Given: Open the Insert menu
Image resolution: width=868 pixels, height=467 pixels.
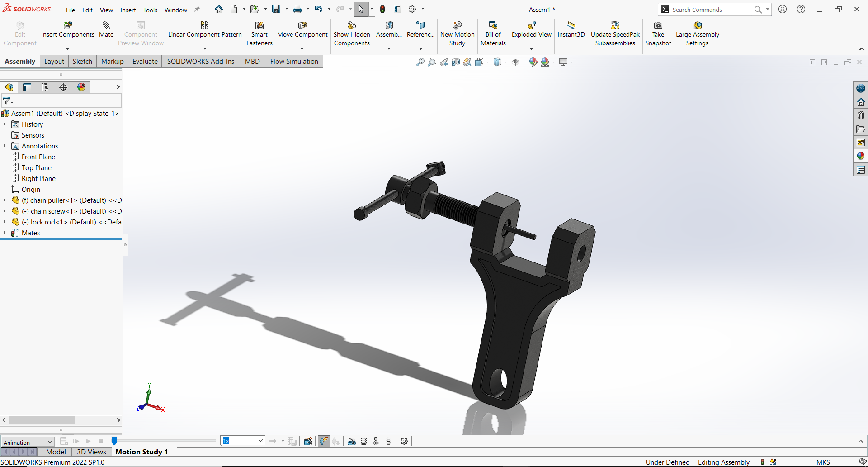Looking at the screenshot, I should (x=128, y=10).
